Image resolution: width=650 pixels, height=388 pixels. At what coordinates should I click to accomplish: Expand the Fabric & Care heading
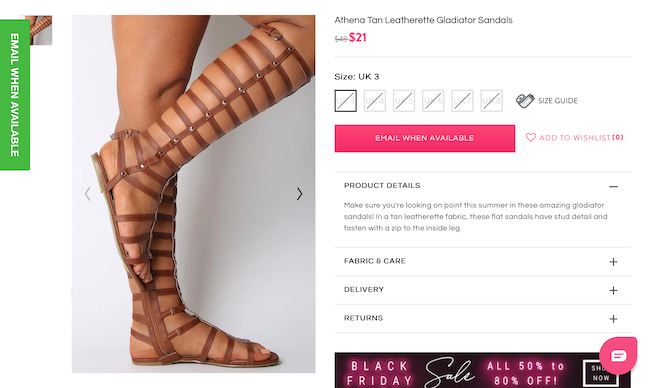click(375, 261)
